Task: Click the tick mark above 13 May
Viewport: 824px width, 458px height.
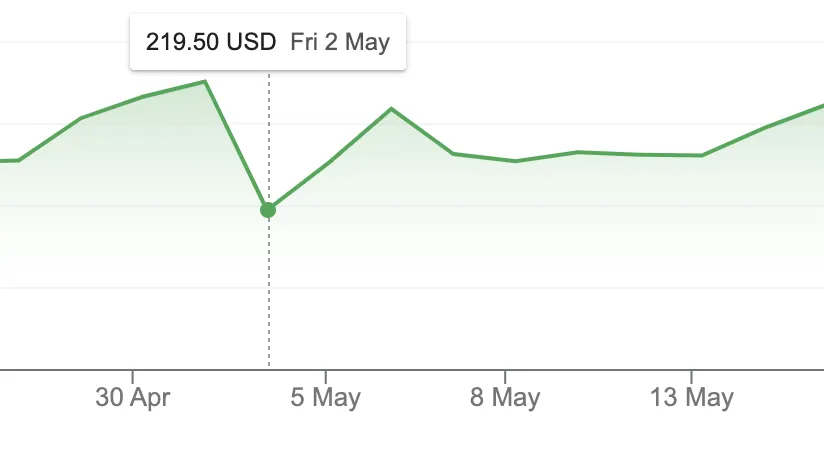Action: 692,377
